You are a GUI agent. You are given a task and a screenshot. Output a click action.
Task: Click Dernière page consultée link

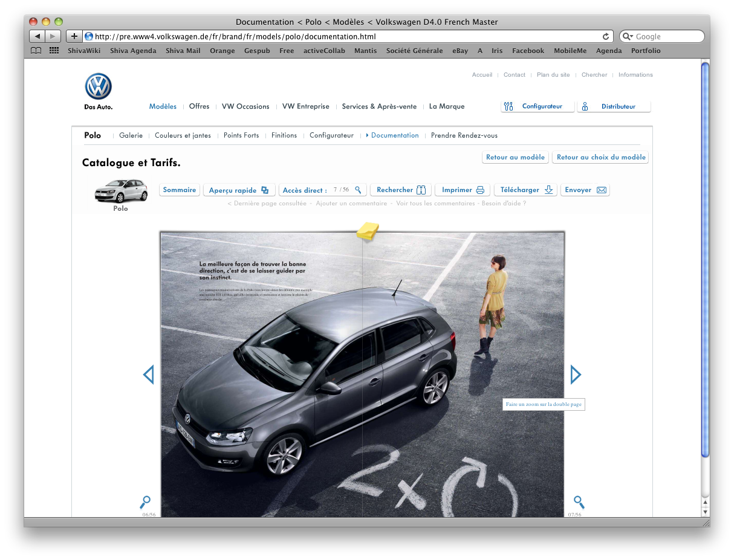pyautogui.click(x=267, y=204)
